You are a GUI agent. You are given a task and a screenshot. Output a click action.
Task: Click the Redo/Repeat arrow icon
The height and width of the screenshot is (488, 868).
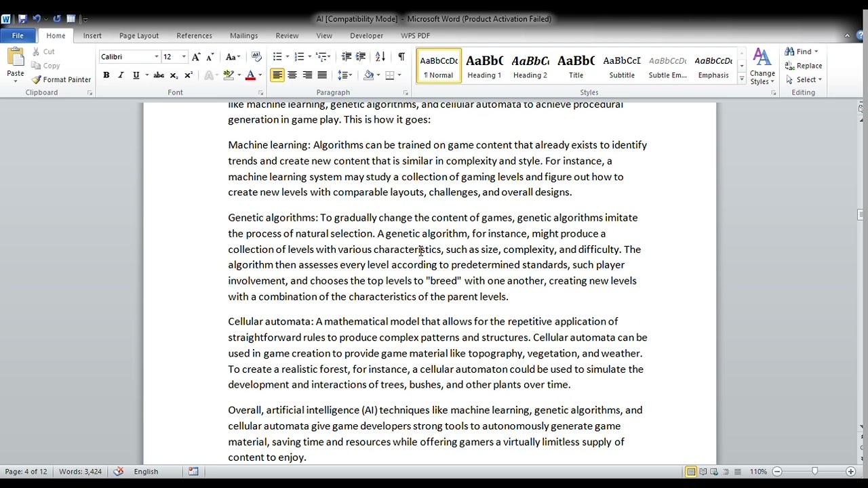point(57,19)
